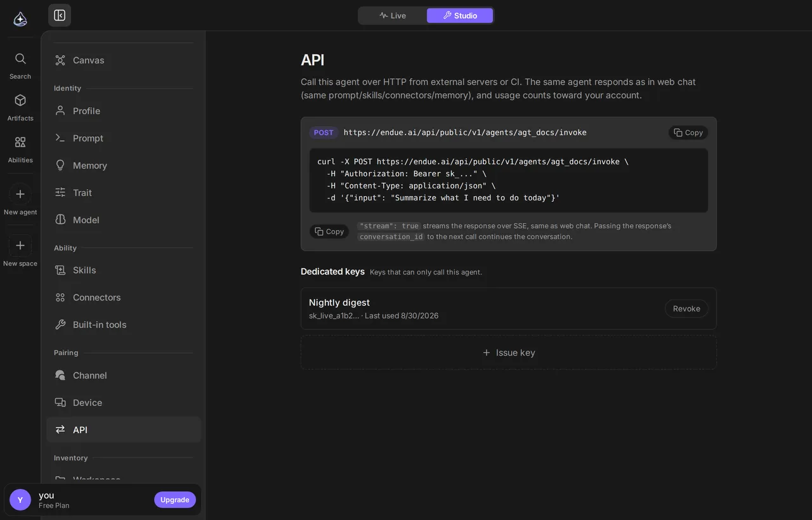Viewport: 812px width, 520px height.
Task: Click the sk_live_a1b2 key text
Action: pyautogui.click(x=334, y=316)
